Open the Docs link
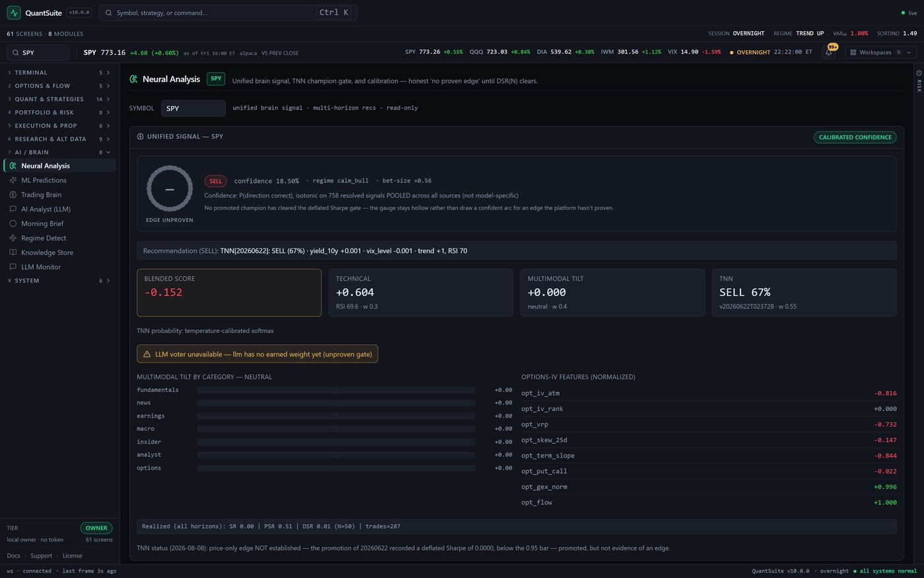The height and width of the screenshot is (578, 924). coord(13,556)
